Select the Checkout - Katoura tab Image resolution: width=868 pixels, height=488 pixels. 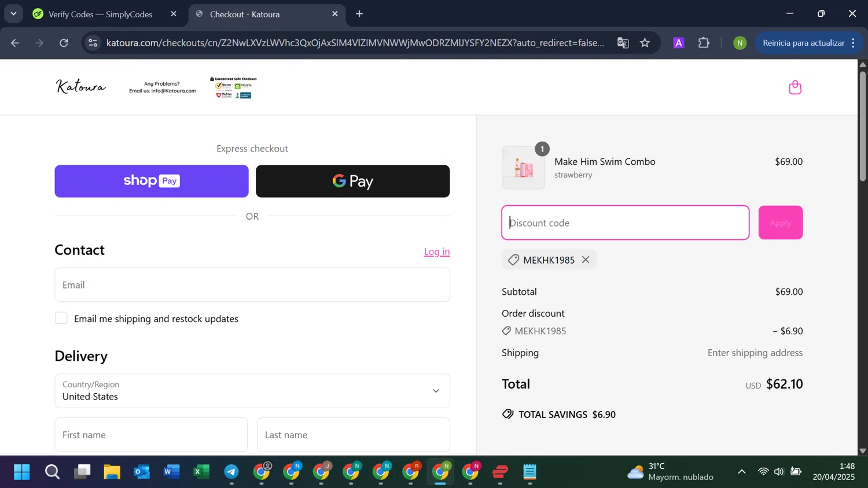click(x=266, y=14)
